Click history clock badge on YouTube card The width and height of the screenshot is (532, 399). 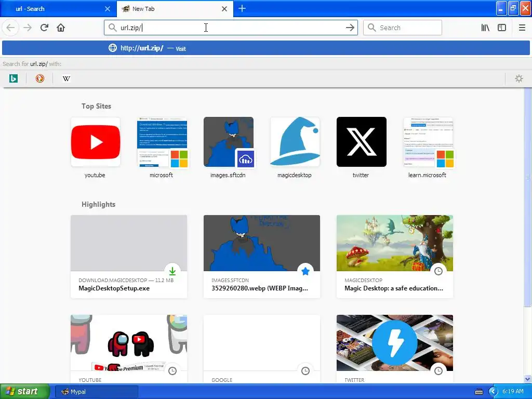172,371
